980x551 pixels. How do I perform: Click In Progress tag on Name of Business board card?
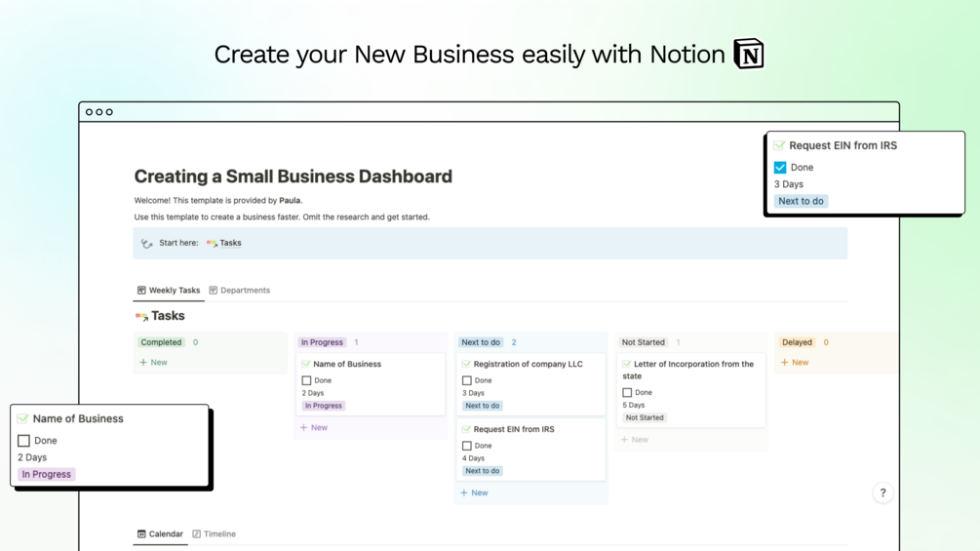click(x=323, y=406)
